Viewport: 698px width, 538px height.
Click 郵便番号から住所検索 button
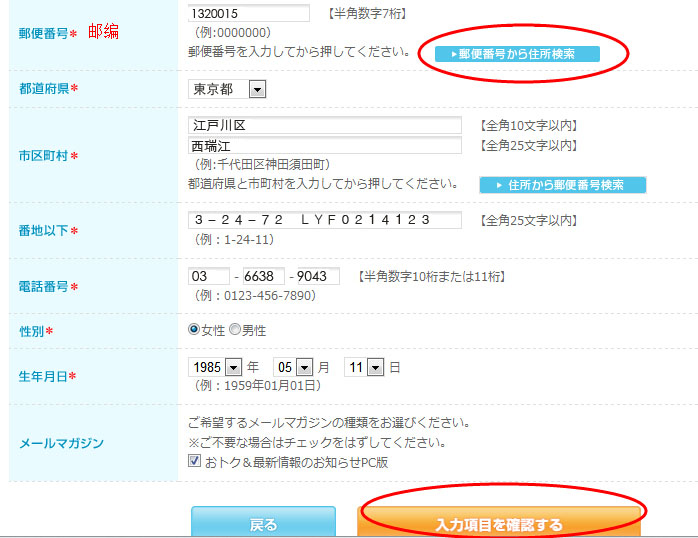click(x=517, y=54)
